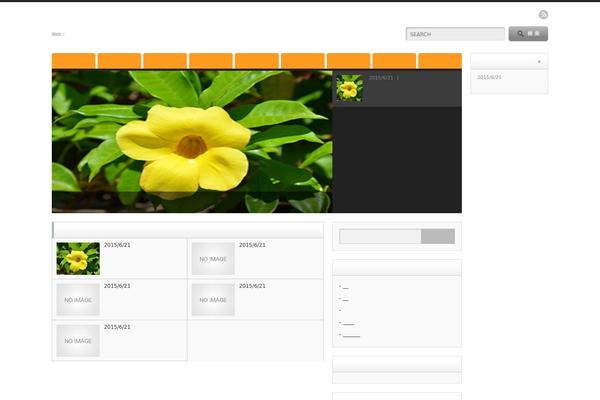Screen dimensions: 600x400
Task: Open the RSS feed icon
Action: [x=543, y=15]
